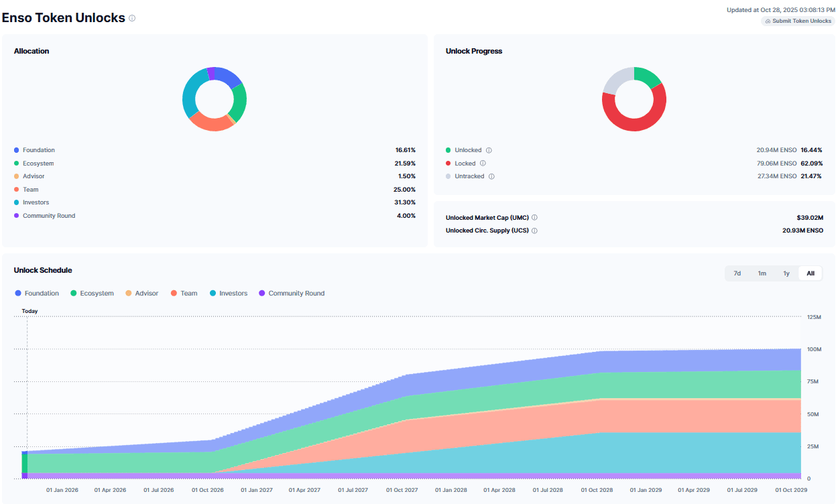The image size is (840, 504).
Task: Click the info icon next to Unlocked
Action: coord(489,150)
